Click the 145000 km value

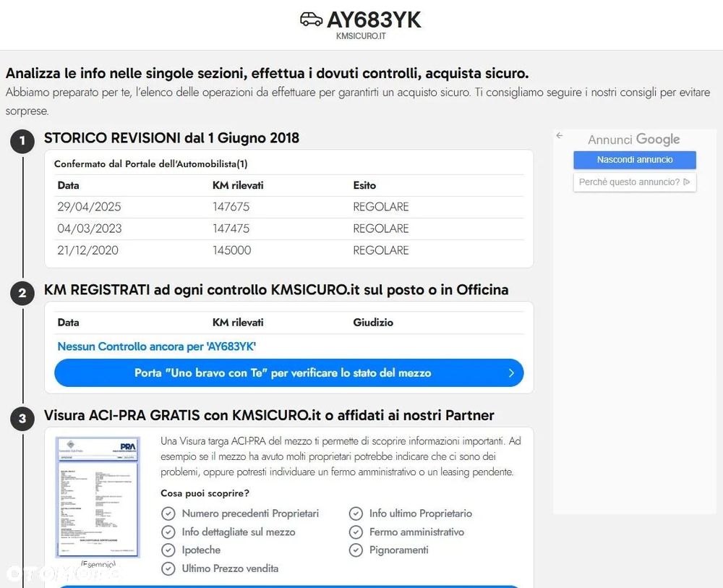[x=231, y=250]
